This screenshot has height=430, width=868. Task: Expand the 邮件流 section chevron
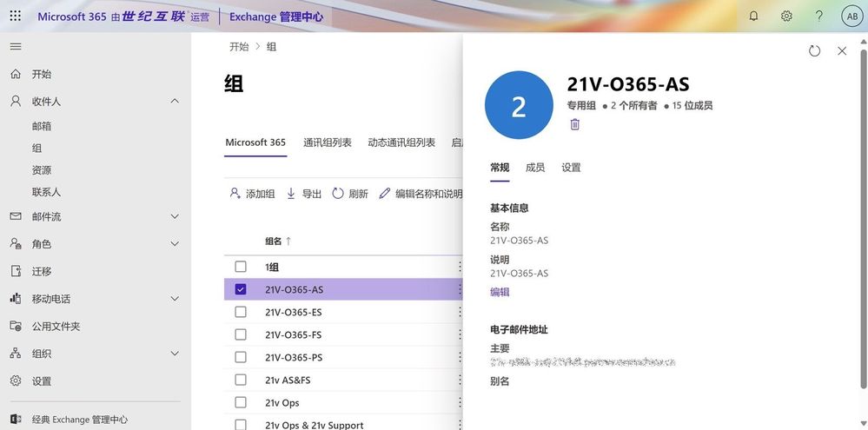[175, 216]
